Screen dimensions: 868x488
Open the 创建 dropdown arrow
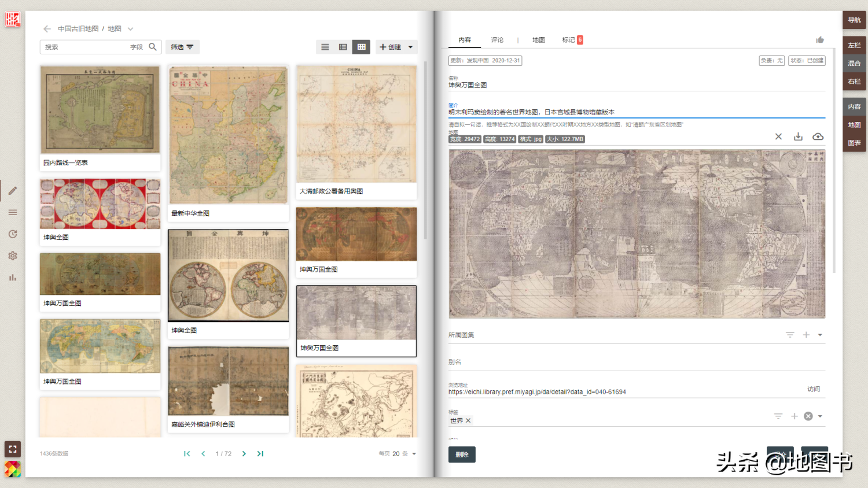[410, 47]
